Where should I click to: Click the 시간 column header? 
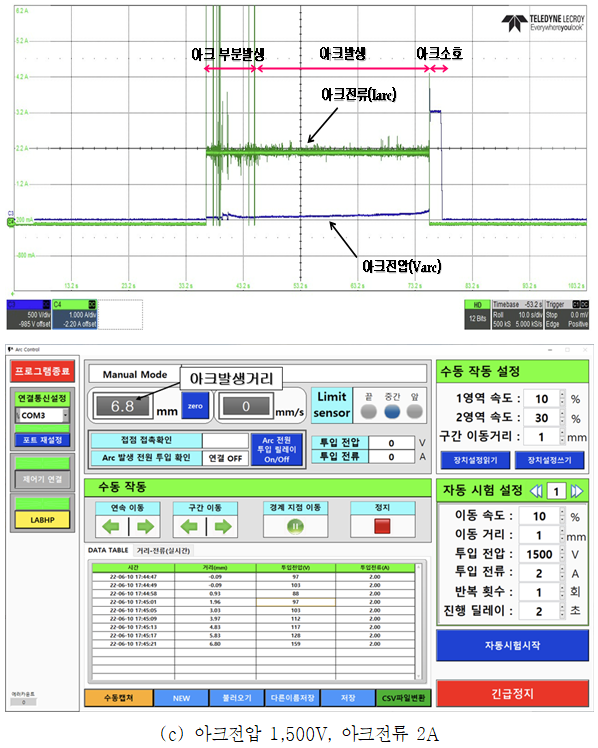133,567
